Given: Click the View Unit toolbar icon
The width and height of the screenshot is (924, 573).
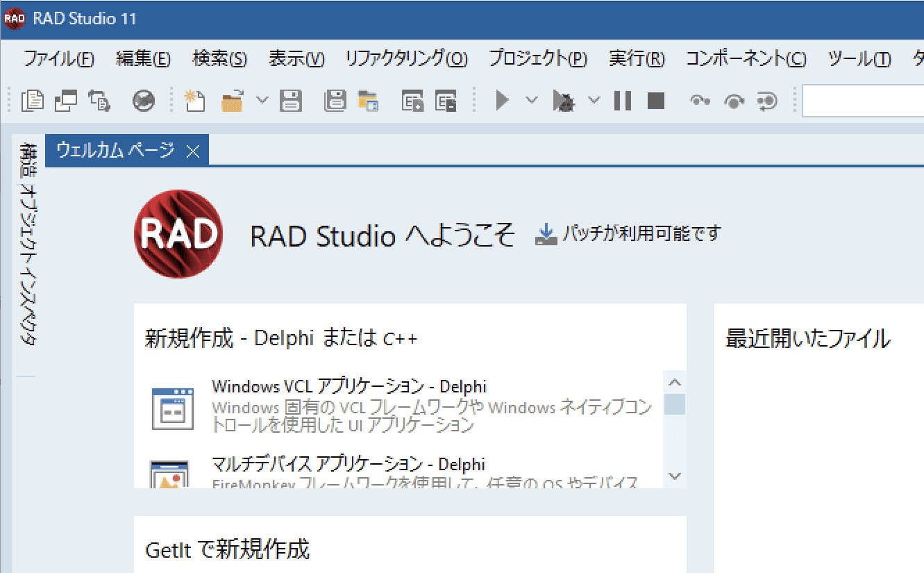Looking at the screenshot, I should point(32,101).
